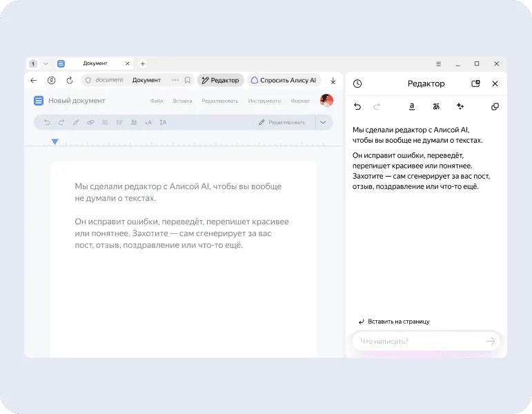Send the prompt with the arrow button
532x414 pixels.
tap(491, 341)
